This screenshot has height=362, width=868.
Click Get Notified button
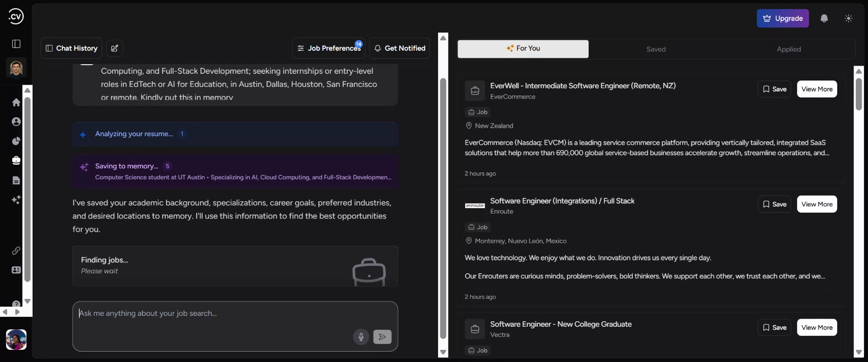400,48
